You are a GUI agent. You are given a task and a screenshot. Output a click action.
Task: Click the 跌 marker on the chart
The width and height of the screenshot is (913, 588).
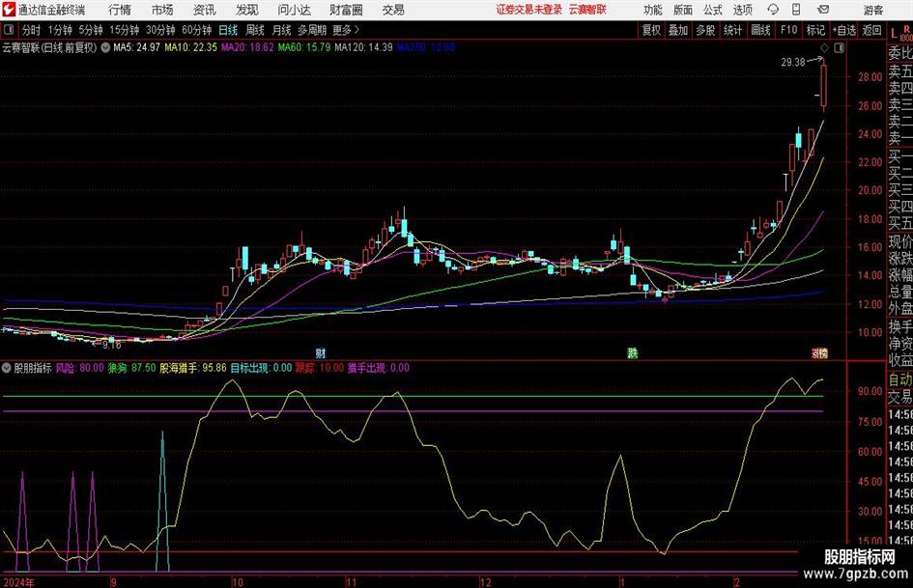click(x=633, y=352)
